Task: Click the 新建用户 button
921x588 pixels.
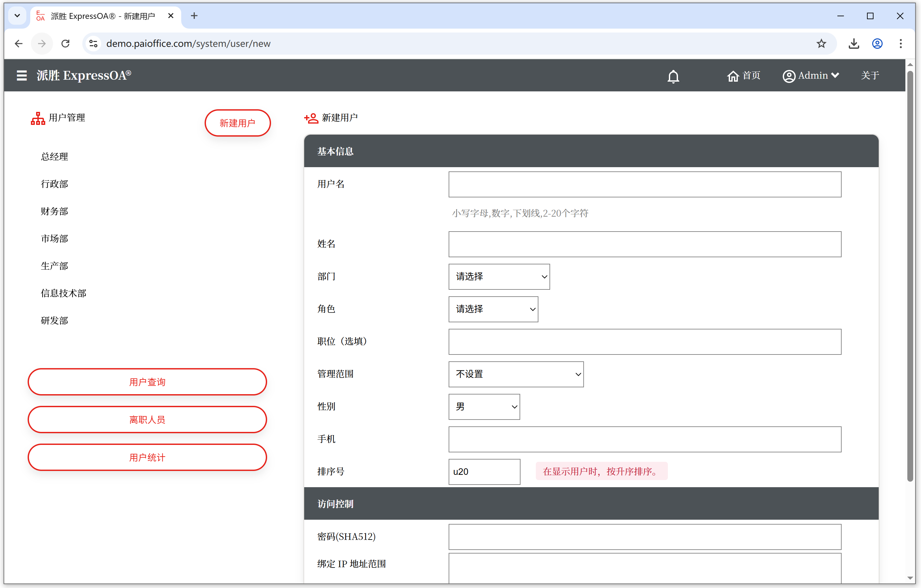Action: [x=237, y=123]
